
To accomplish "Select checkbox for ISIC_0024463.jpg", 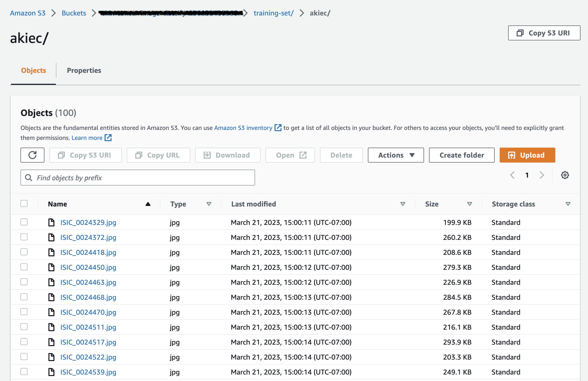I will (24, 282).
